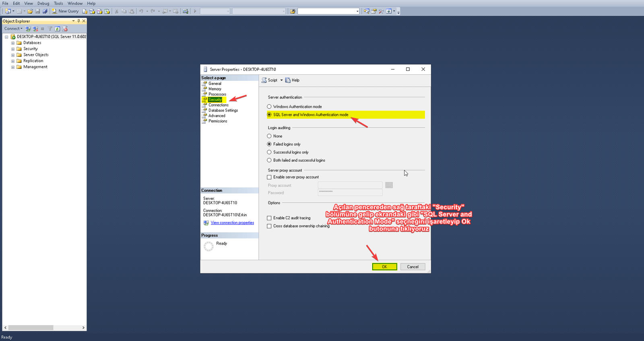
Task: Click the Help icon in Server Properties
Action: pyautogui.click(x=292, y=80)
